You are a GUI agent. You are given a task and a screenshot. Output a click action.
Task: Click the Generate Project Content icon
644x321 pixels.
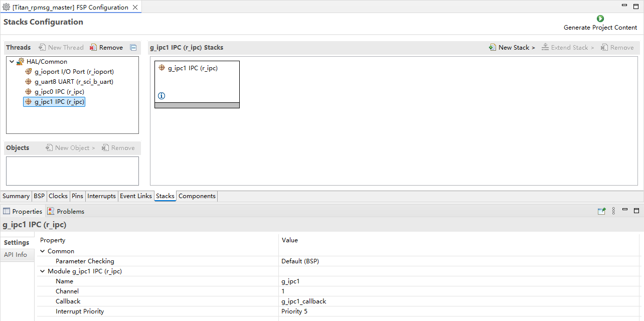(600, 19)
